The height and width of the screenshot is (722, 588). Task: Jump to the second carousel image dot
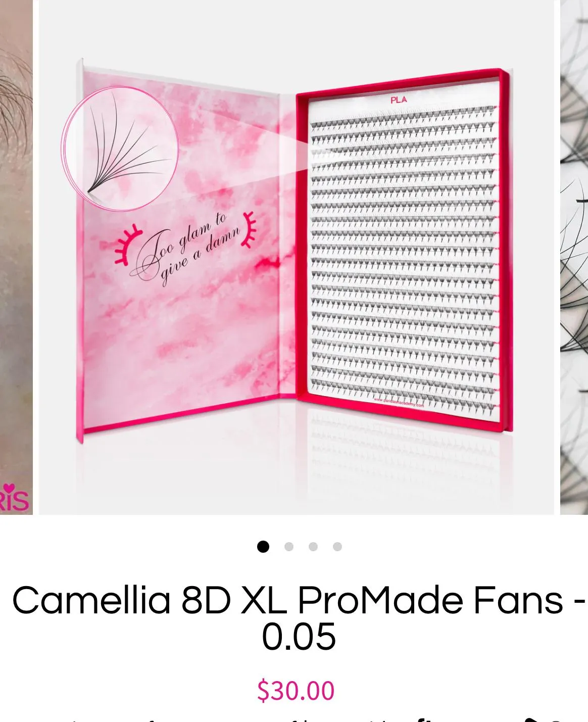click(x=289, y=547)
